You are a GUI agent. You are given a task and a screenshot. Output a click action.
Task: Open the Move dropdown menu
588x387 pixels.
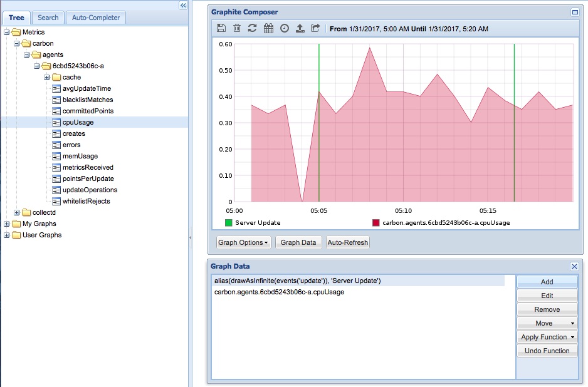click(547, 323)
